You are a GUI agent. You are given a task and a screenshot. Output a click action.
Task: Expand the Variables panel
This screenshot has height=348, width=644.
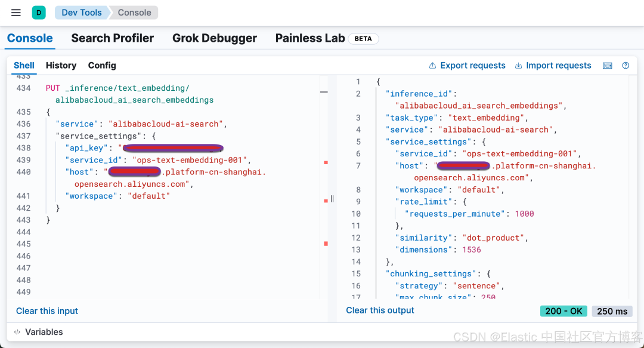(x=44, y=332)
